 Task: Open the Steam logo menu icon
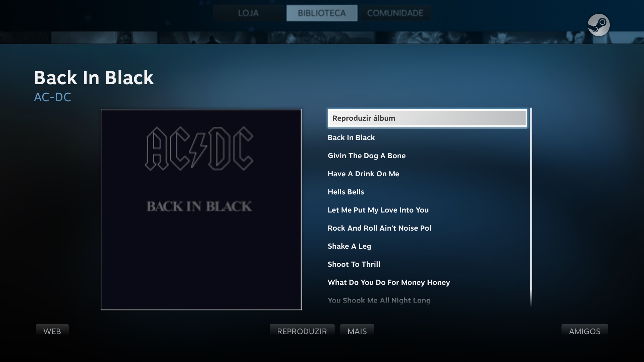click(598, 25)
